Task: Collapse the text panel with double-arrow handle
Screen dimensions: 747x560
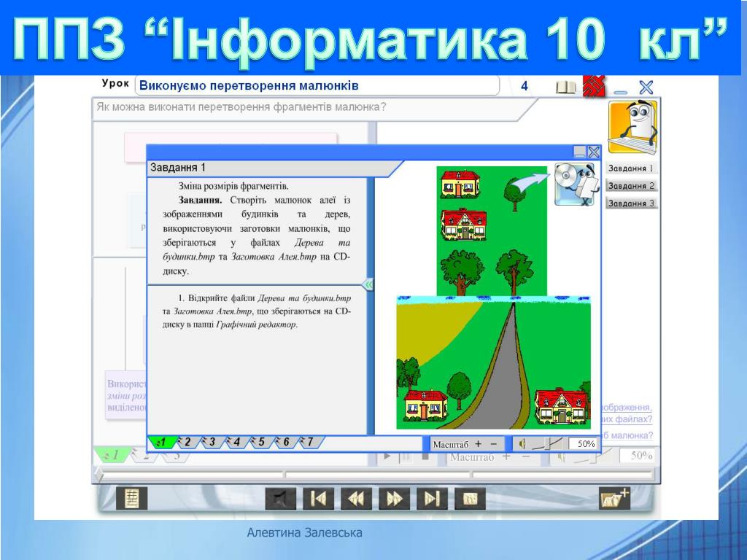Action: click(368, 285)
